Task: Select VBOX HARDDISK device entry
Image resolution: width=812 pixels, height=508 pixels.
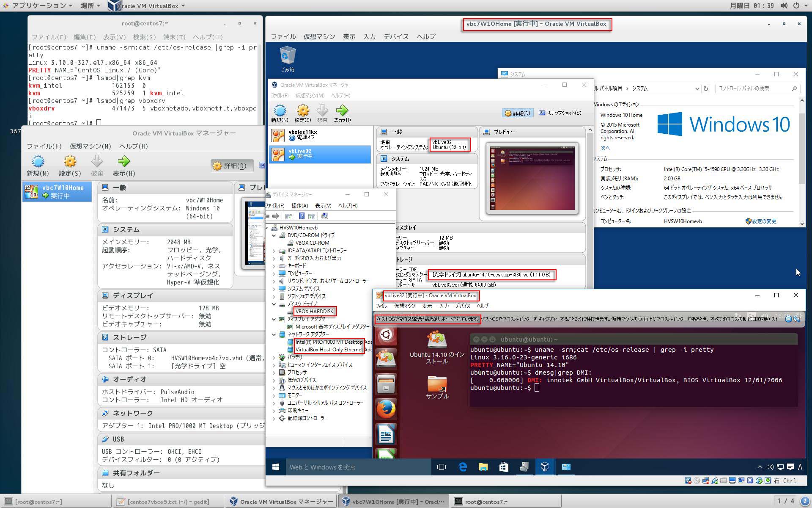Action: coord(314,311)
